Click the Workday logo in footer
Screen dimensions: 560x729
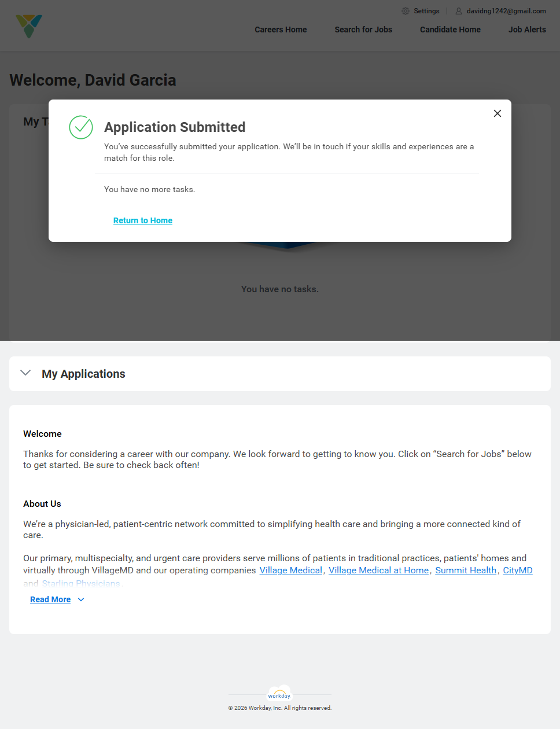(x=279, y=694)
